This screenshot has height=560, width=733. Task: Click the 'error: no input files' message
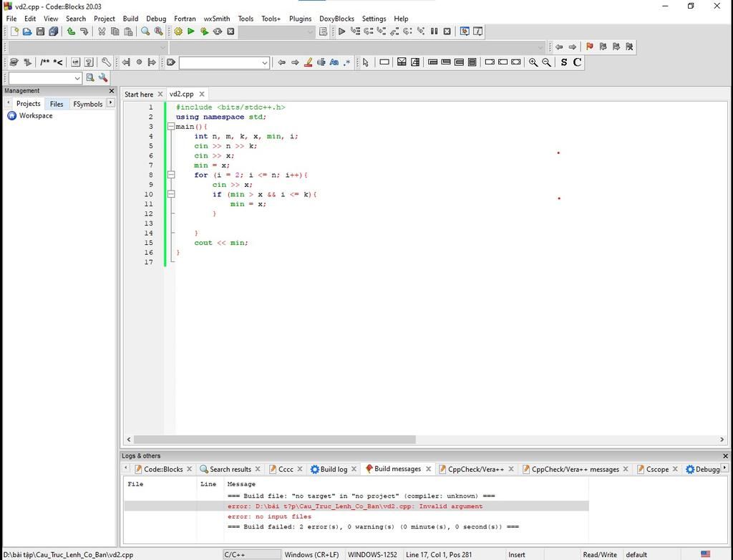[x=269, y=516]
